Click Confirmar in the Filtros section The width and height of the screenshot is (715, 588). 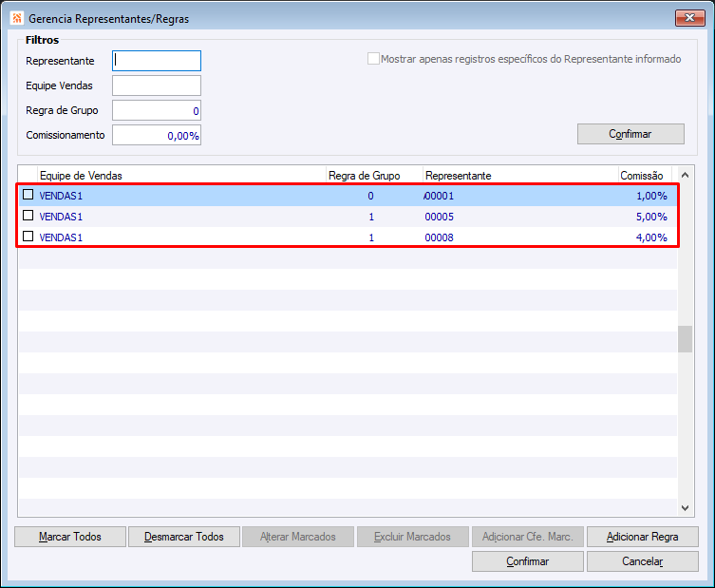coord(630,134)
